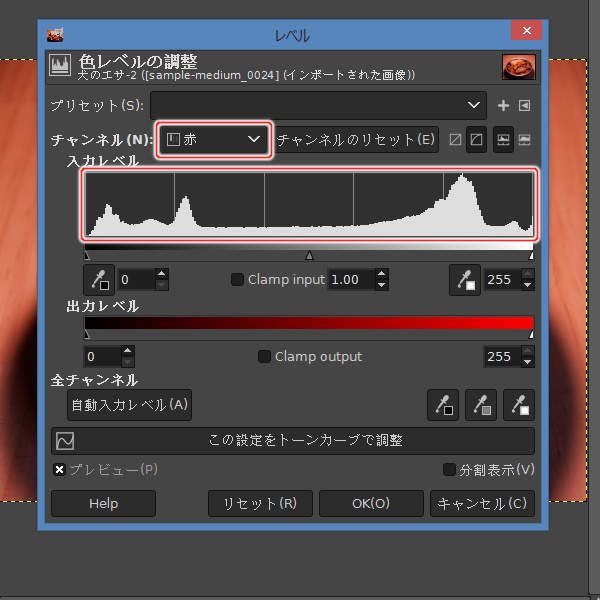The height and width of the screenshot is (600, 600).
Task: Close the レベル dialog
Action: coord(527,30)
